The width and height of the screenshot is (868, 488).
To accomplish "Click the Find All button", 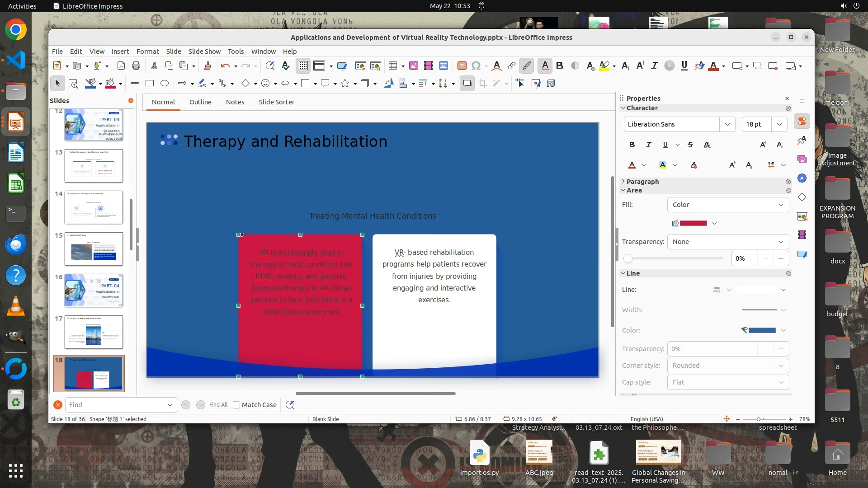I will [218, 405].
